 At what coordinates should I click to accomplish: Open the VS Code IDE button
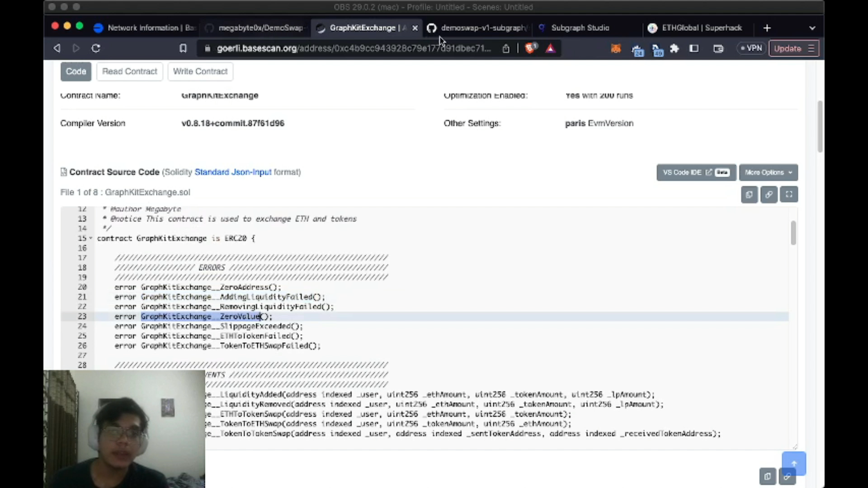click(696, 172)
